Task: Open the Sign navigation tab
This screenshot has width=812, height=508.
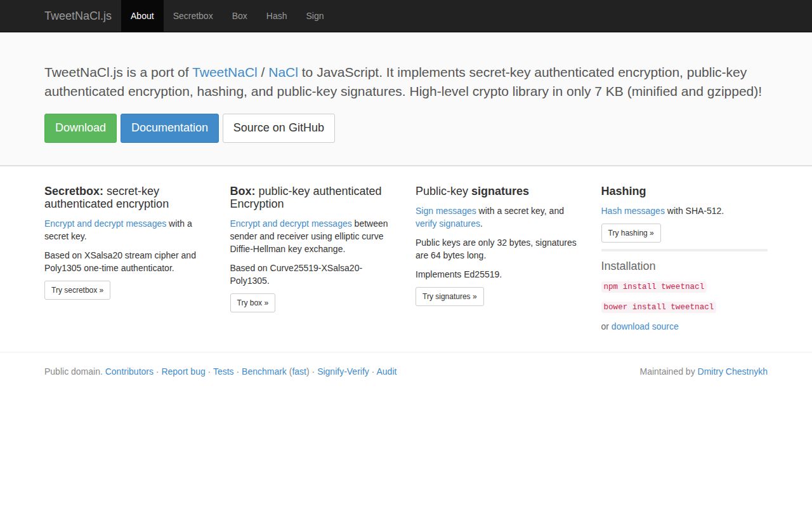Action: point(315,16)
